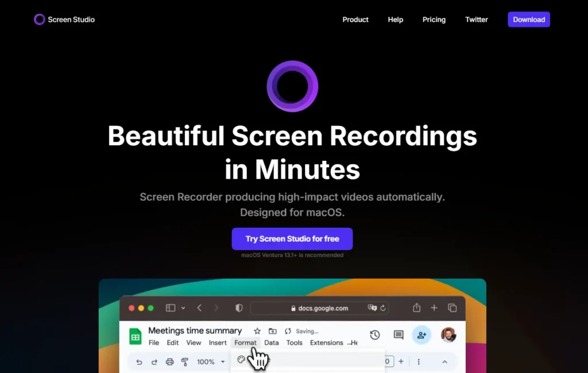Click the green Google Sheets icon

(x=136, y=336)
